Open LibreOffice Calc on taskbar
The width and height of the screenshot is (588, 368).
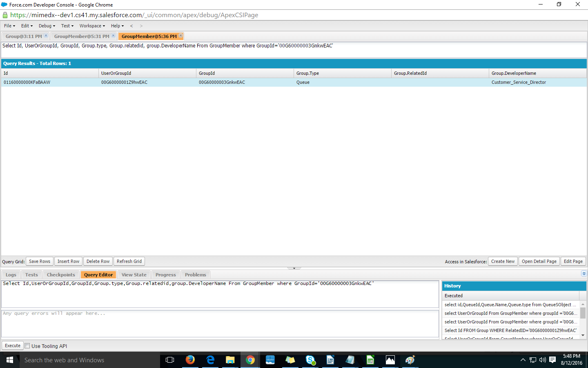370,360
